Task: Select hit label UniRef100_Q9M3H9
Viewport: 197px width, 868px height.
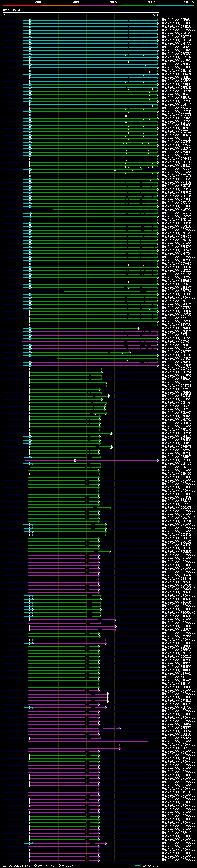Action: pos(177,294)
